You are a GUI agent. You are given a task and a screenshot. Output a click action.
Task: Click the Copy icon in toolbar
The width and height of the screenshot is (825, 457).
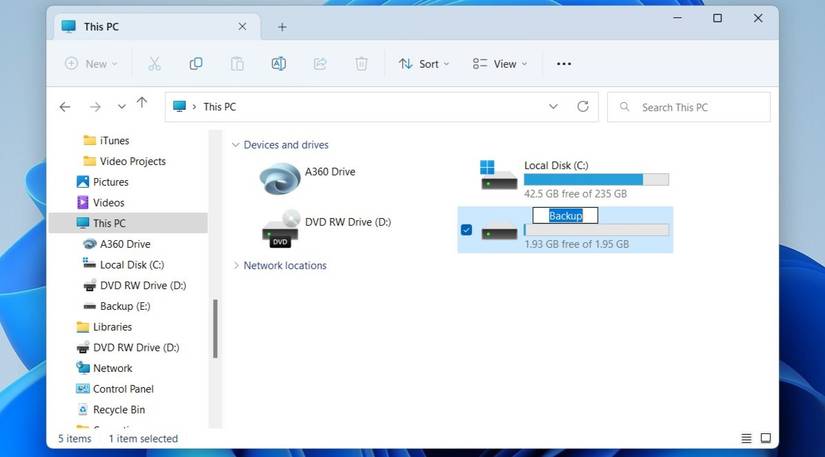196,64
